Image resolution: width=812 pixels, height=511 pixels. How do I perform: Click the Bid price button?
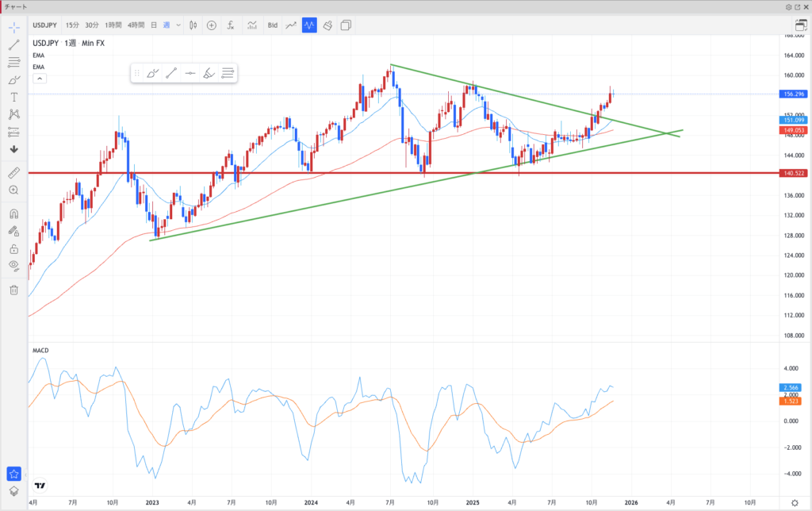pyautogui.click(x=273, y=25)
